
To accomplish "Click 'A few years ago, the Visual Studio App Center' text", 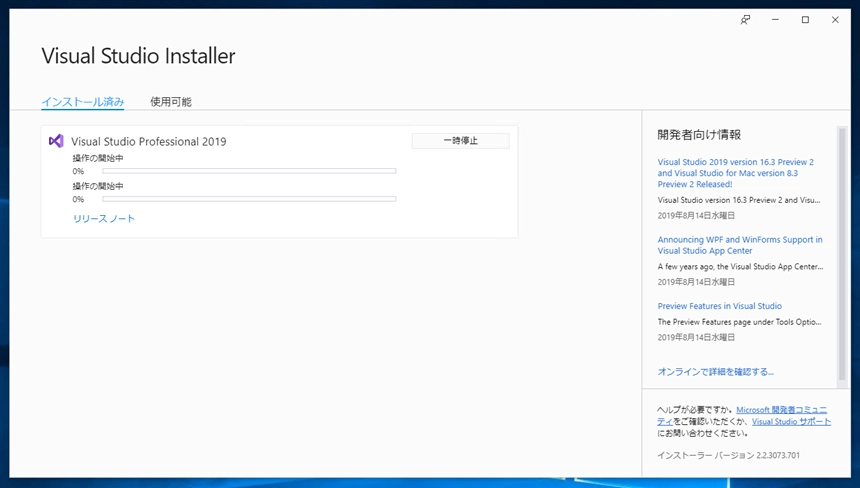I will (x=740, y=267).
